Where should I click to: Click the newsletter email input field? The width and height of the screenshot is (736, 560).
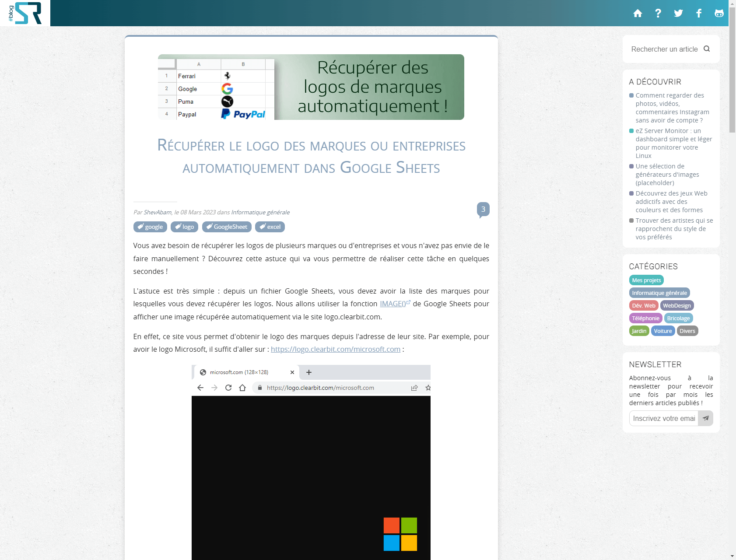(x=664, y=418)
